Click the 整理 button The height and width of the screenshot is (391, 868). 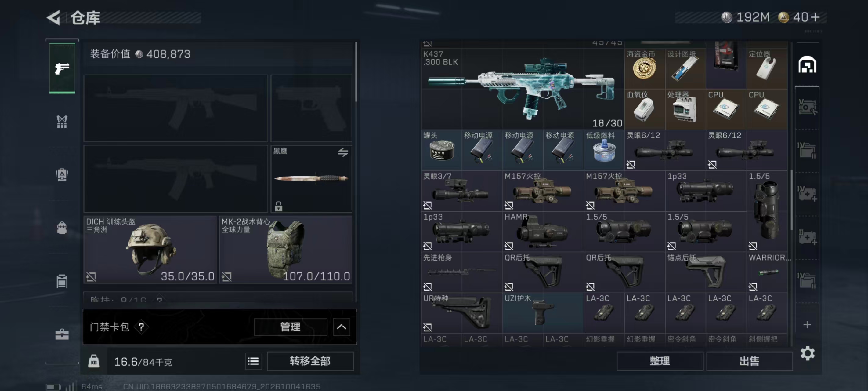[x=660, y=361]
